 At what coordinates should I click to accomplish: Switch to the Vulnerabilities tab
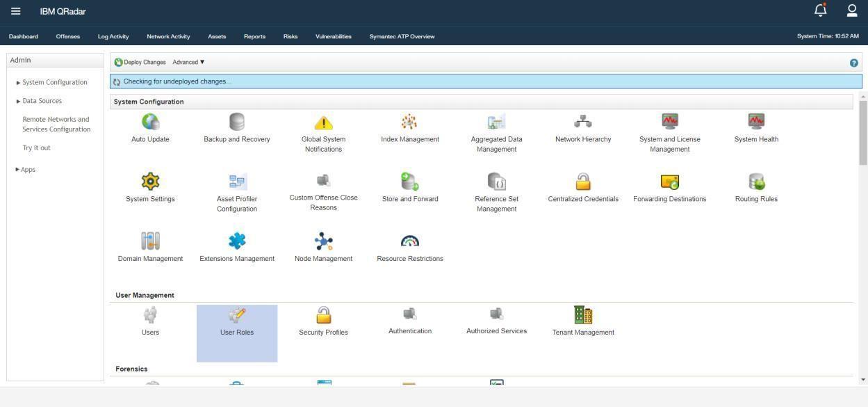click(334, 36)
